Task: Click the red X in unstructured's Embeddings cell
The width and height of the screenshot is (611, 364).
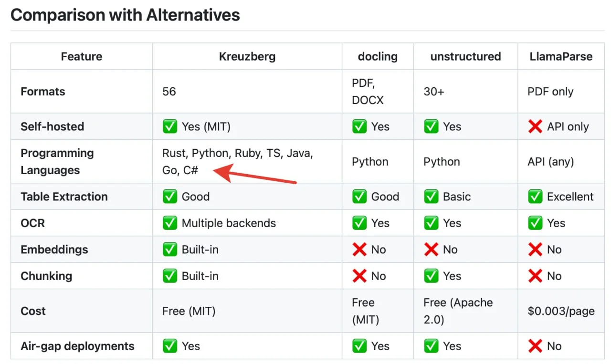Action: (431, 250)
